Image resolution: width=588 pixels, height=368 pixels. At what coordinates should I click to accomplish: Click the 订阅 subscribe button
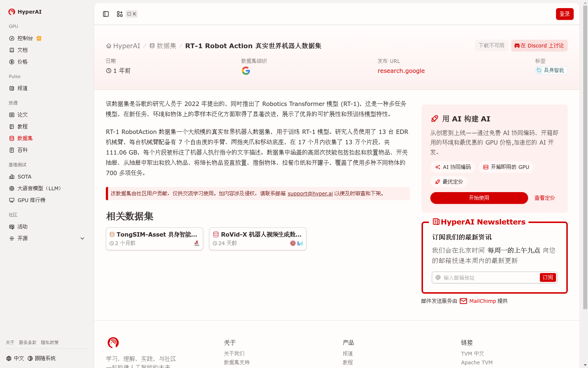(x=548, y=277)
